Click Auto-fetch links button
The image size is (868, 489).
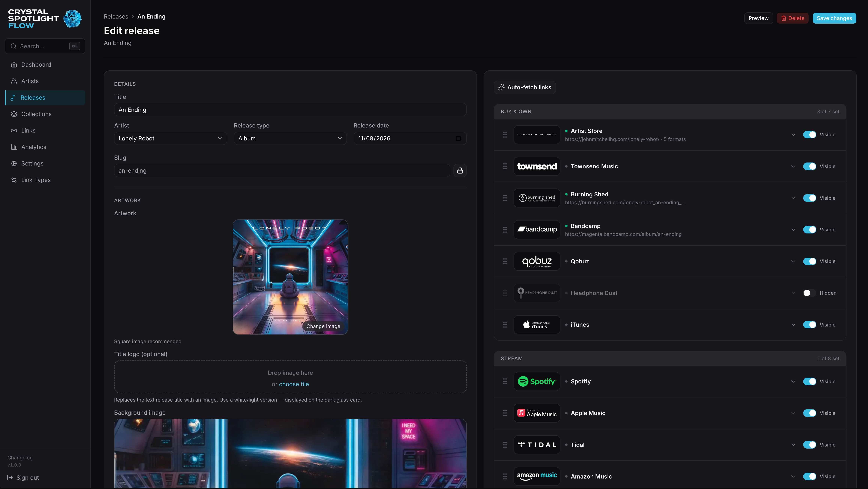(525, 88)
